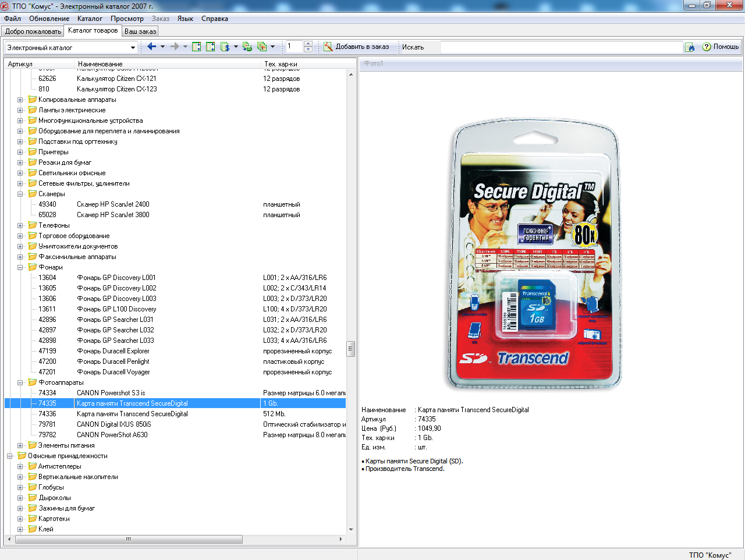Screen dimensions: 745x560
Task: Select the Сканер HP ScanJet 2400 row
Action: pyautogui.click(x=175, y=204)
